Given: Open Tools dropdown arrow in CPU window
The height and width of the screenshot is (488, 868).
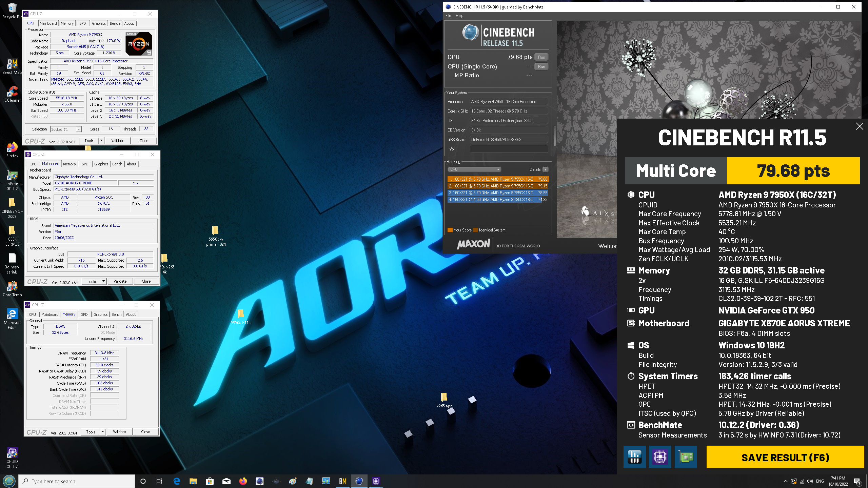Looking at the screenshot, I should point(101,141).
